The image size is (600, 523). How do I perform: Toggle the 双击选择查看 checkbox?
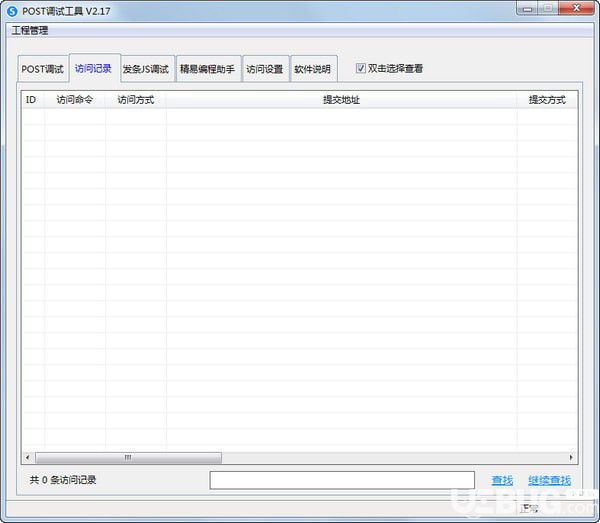tap(360, 68)
